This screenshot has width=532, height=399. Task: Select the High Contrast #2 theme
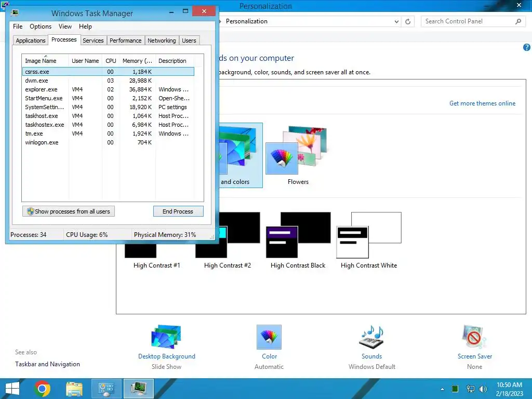click(x=228, y=241)
